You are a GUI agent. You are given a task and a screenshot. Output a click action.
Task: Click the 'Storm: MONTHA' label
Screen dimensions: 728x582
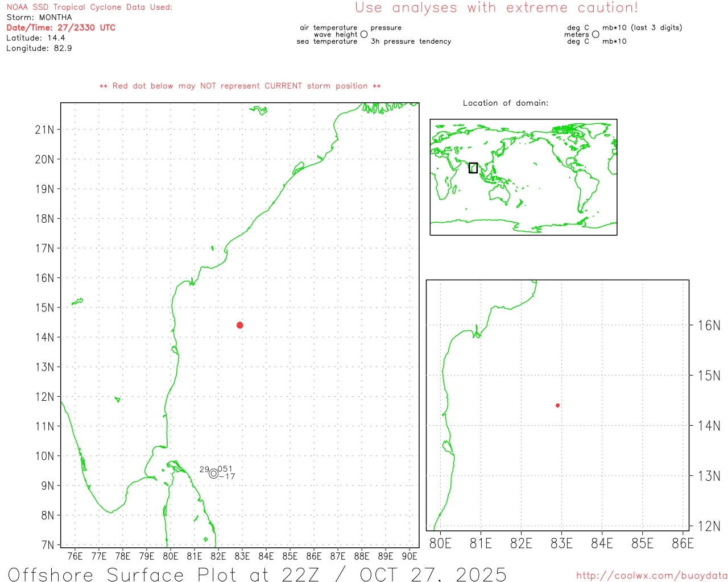pyautogui.click(x=39, y=18)
